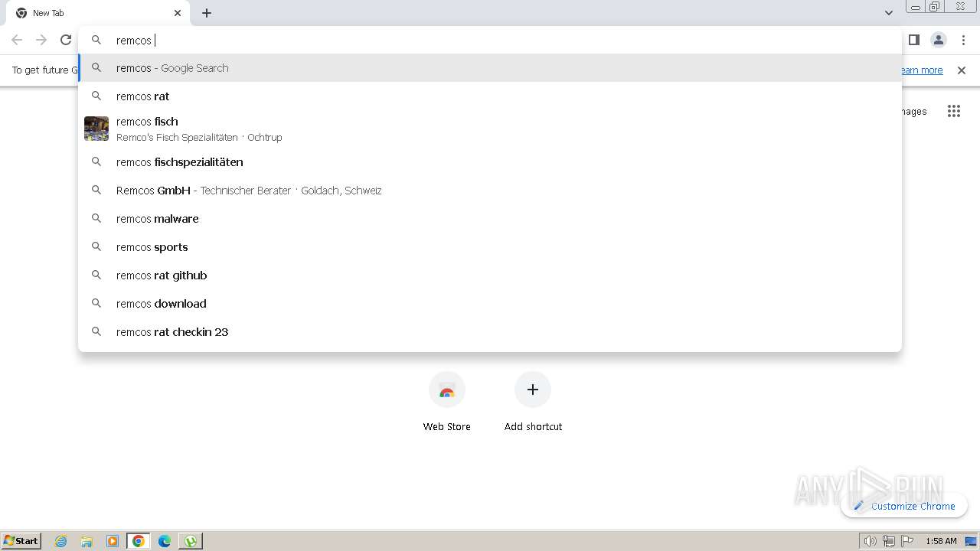Open the tab search dropdown arrow
The width and height of the screenshot is (980, 551).
(x=888, y=13)
